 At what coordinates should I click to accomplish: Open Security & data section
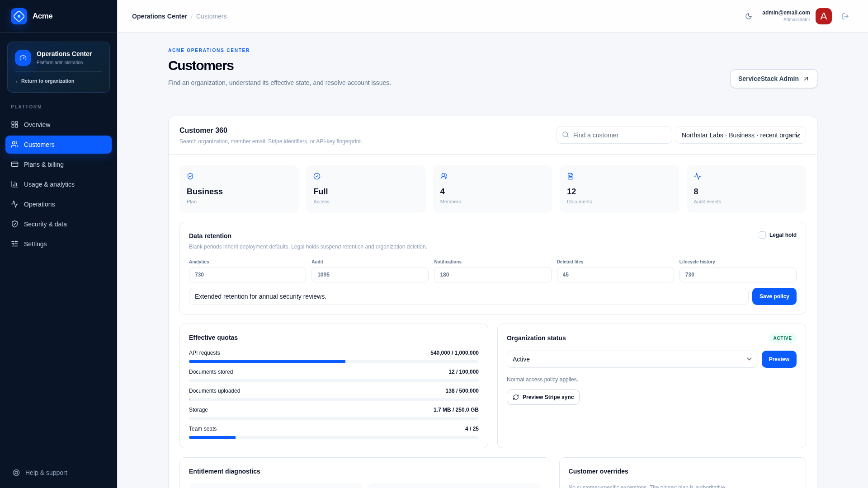pyautogui.click(x=58, y=224)
